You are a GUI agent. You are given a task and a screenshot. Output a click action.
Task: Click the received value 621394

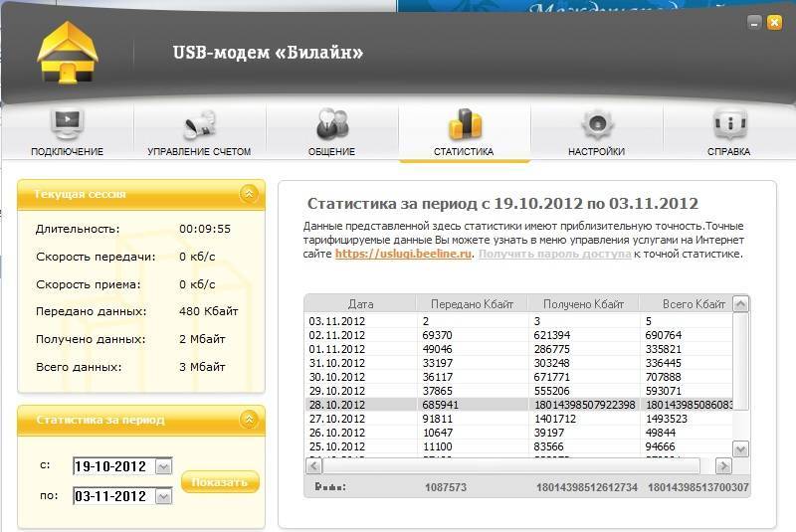click(x=552, y=335)
